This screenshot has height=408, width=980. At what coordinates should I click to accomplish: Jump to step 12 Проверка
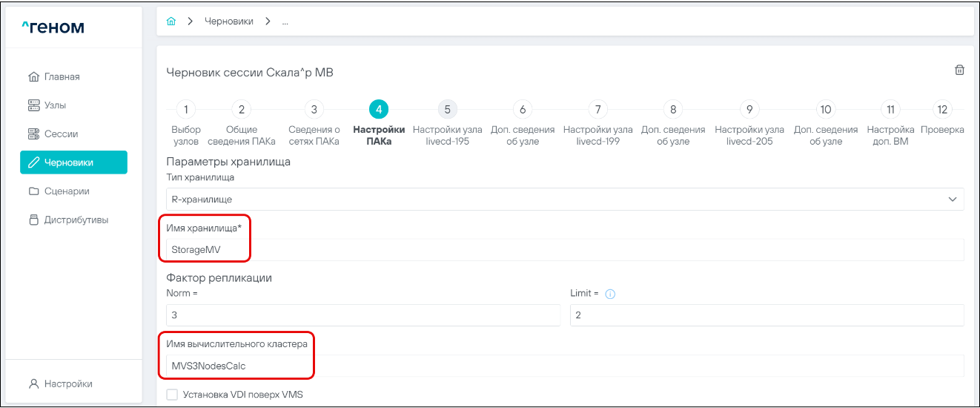click(942, 110)
